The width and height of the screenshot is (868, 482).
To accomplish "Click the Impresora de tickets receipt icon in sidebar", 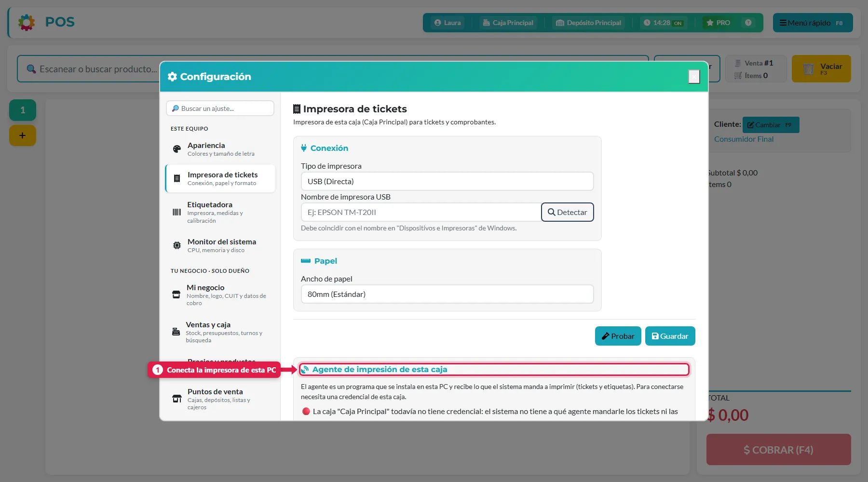I will [177, 178].
